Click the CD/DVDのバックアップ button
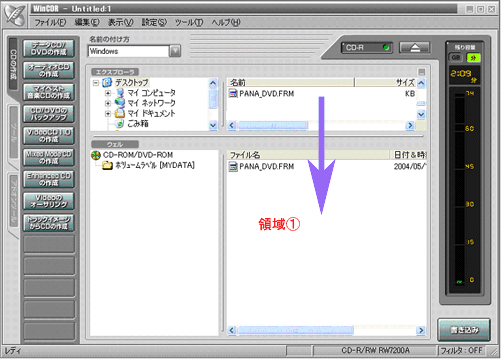502x360 pixels. (49, 114)
